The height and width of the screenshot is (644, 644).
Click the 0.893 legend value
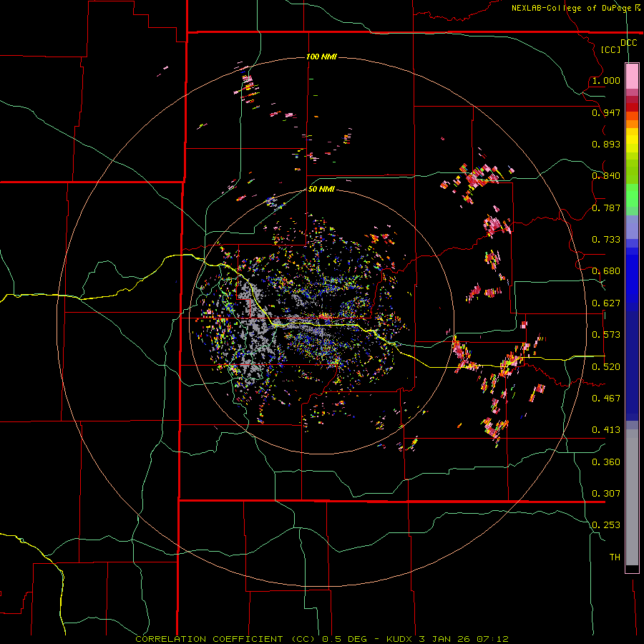point(606,144)
